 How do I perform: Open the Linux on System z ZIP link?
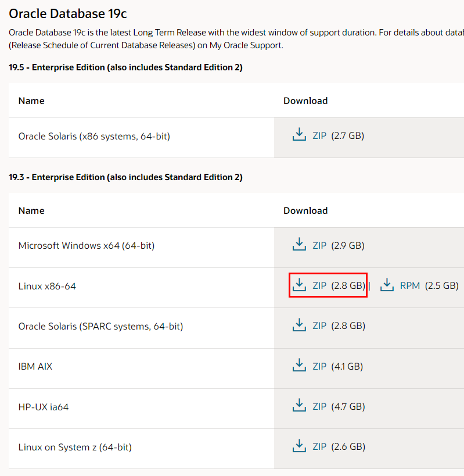pos(319,446)
